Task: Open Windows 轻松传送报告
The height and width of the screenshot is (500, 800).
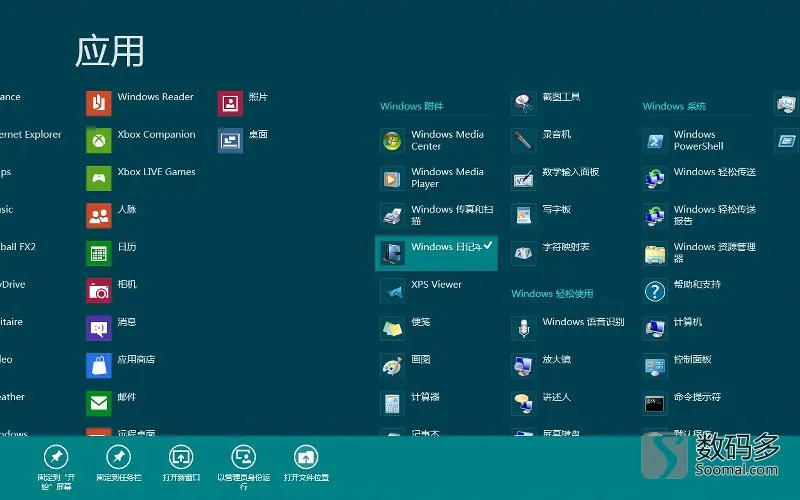Action: coord(699,215)
